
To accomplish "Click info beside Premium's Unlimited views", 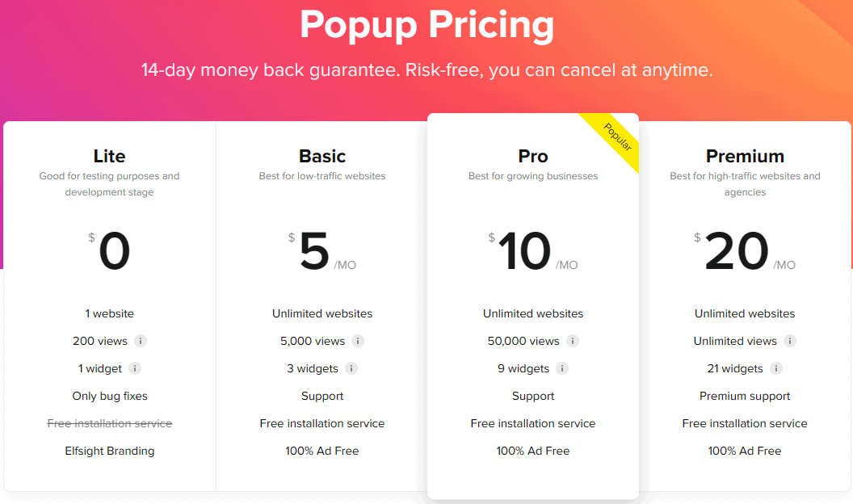I will click(789, 341).
